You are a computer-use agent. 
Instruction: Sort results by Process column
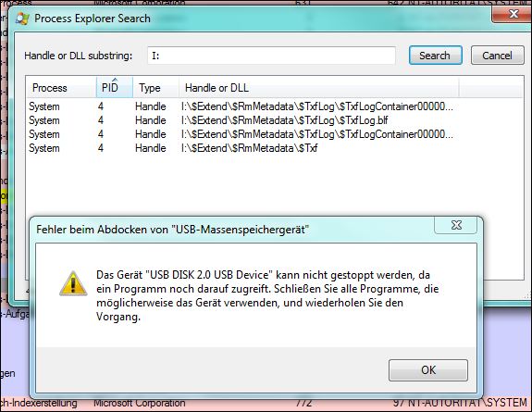61,88
